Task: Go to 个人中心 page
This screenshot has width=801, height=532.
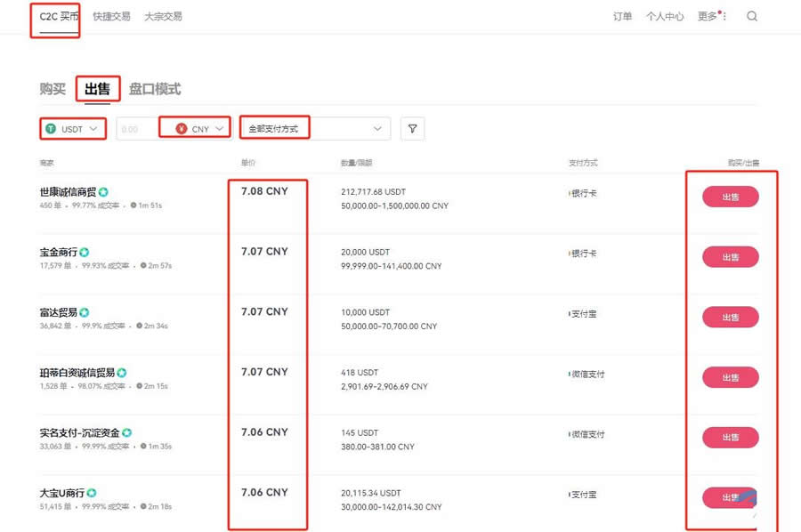Action: (x=665, y=16)
